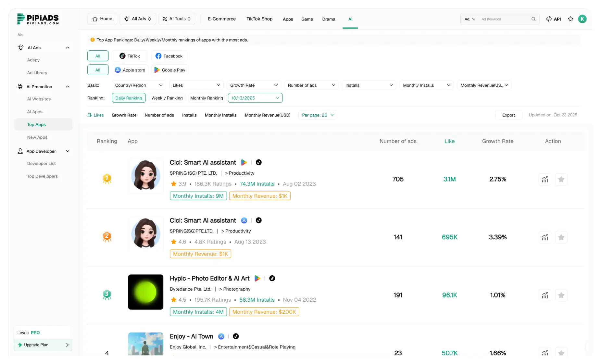
Task: Open the search magnifier in the ad keyword bar
Action: 533,19
